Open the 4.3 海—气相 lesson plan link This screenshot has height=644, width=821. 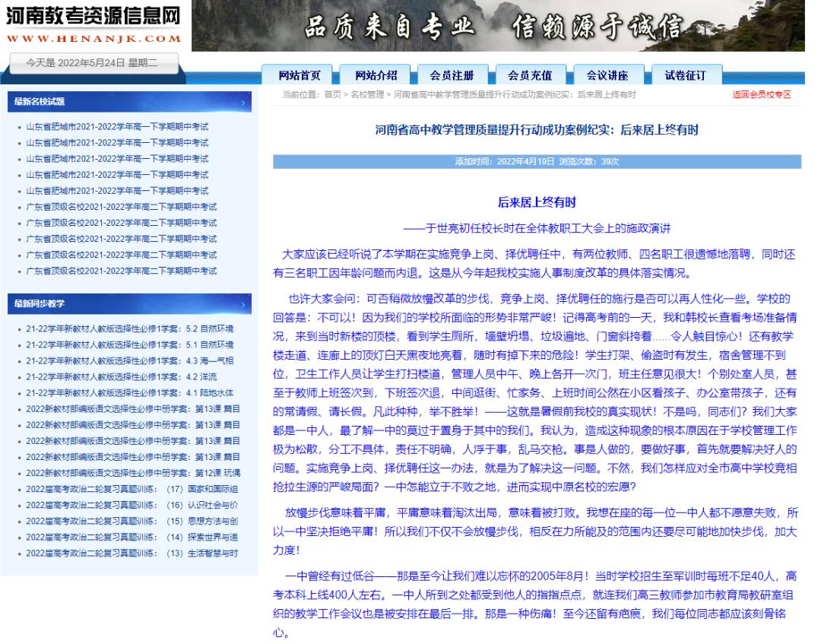pyautogui.click(x=130, y=360)
